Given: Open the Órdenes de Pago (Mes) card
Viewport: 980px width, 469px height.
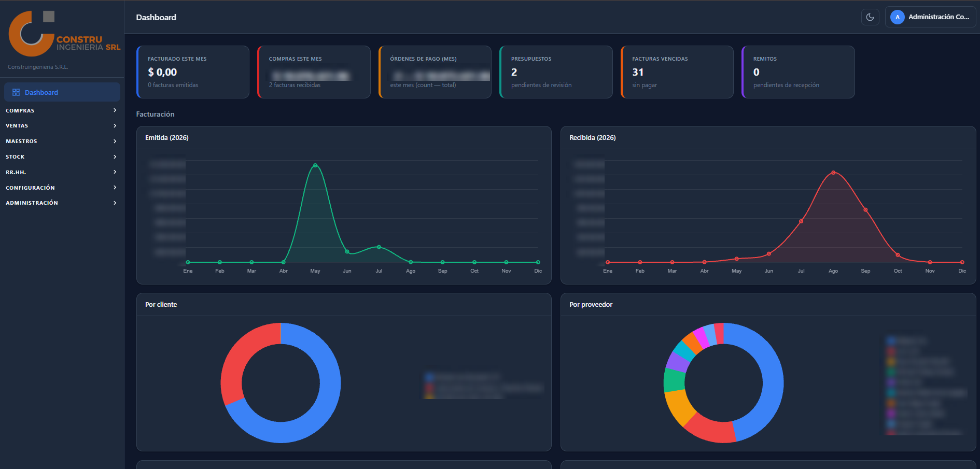Looking at the screenshot, I should click(x=435, y=72).
